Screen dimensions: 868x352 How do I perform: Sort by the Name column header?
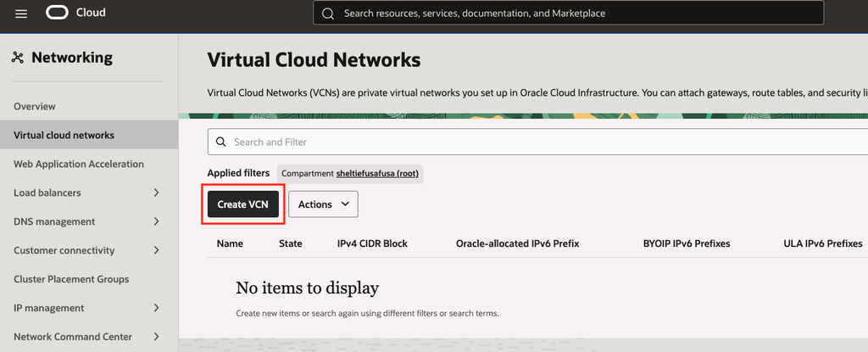click(x=230, y=243)
